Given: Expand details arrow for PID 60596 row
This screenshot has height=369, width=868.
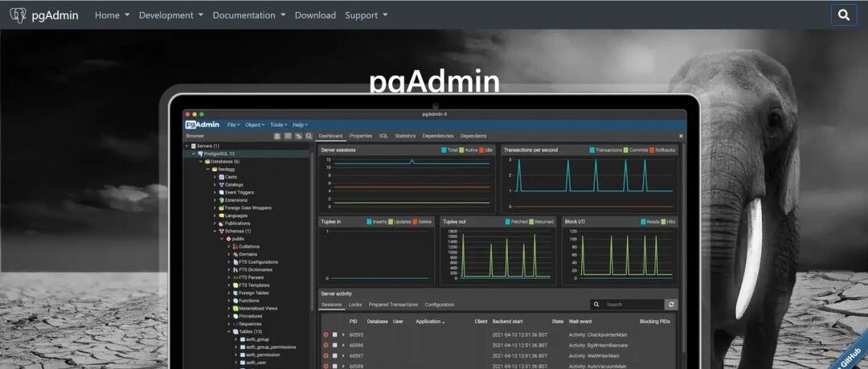Looking at the screenshot, I should coord(343,345).
